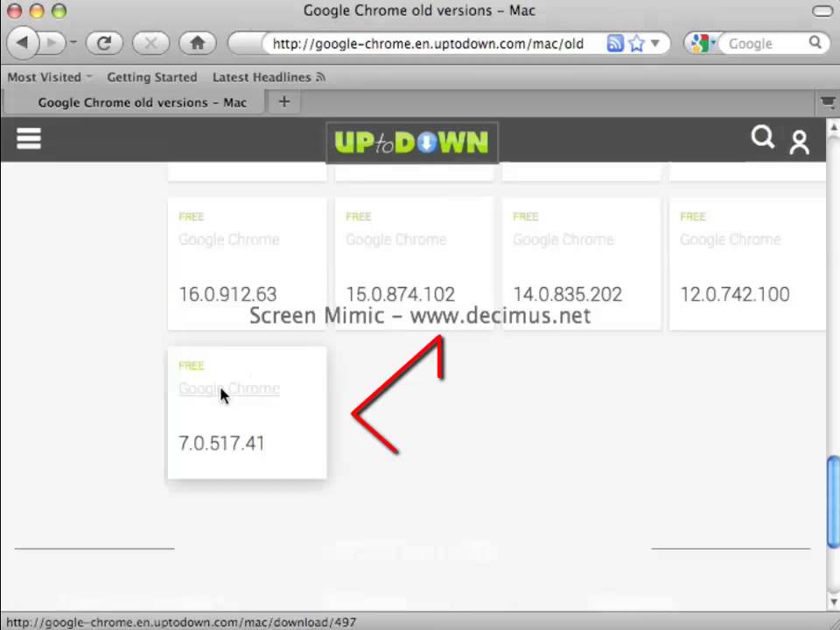
Task: Reload the page with the refresh button
Action: [x=104, y=43]
